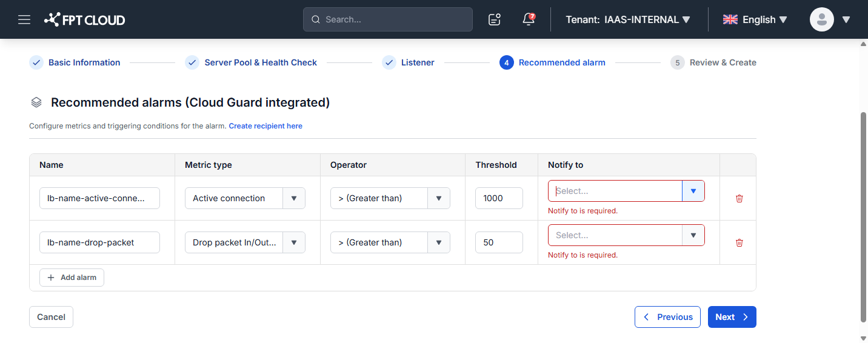
Task: Open operator dropdown in active connection row
Action: (390, 198)
